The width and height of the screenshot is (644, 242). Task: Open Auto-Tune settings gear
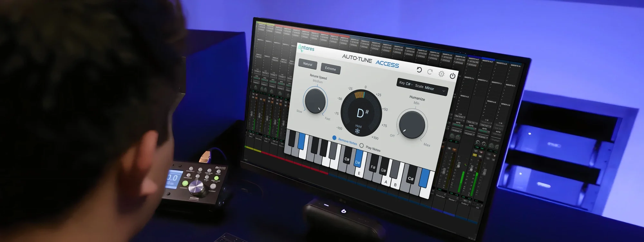441,74
